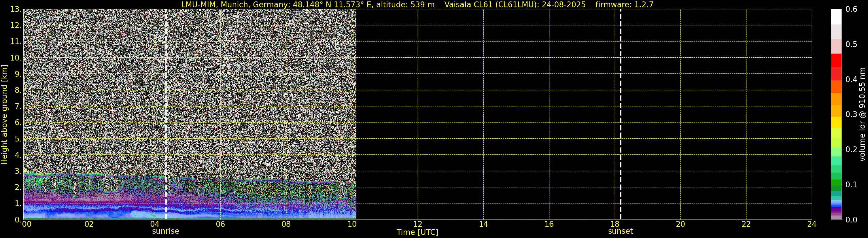Click the colorbar tick label '0.0'
Image resolution: width=868 pixels, height=238 pixels.
click(x=852, y=220)
